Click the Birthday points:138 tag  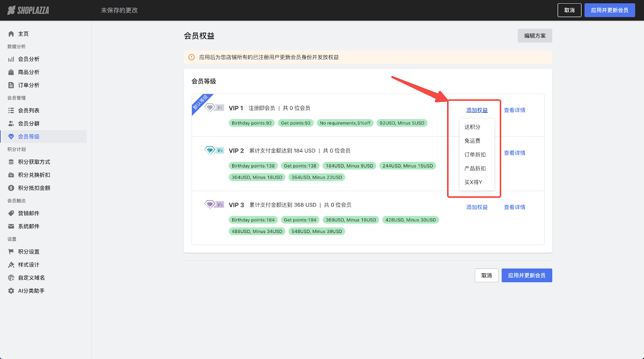(x=253, y=166)
